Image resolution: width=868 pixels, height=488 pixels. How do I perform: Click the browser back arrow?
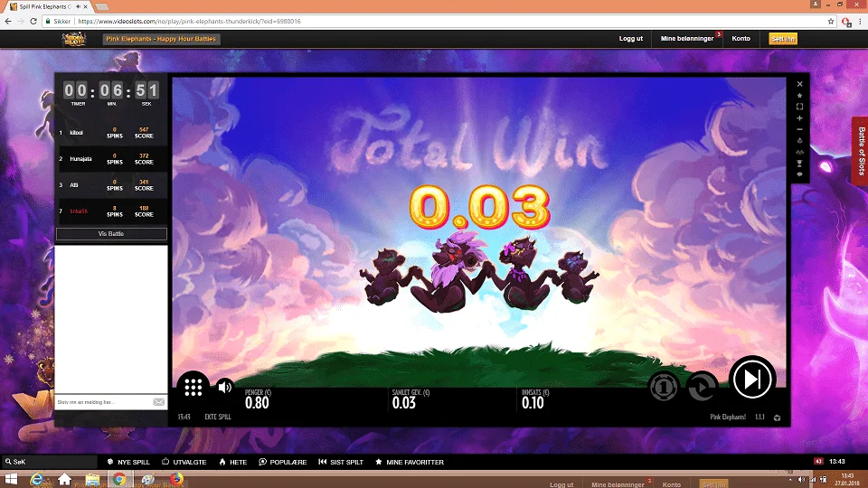8,21
